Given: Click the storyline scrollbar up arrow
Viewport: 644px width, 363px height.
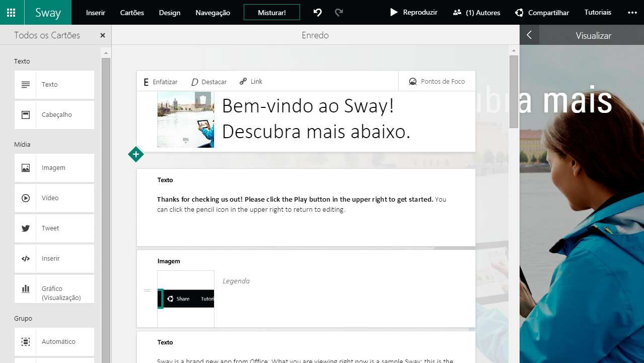Looking at the screenshot, I should click(x=514, y=50).
